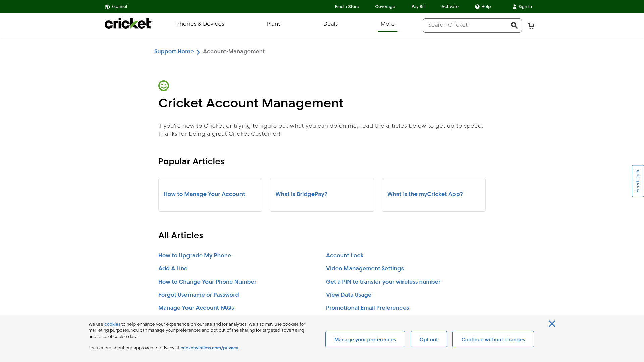Go to Pay Bill
The image size is (644, 362).
click(x=418, y=7)
